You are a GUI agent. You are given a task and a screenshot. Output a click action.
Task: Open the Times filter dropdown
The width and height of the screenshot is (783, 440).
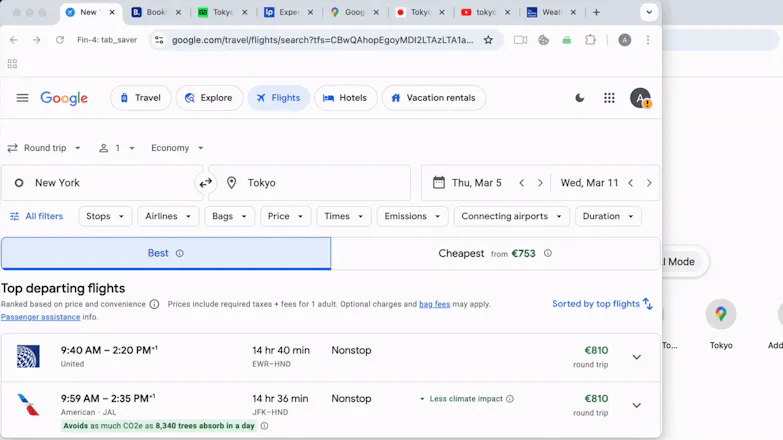[344, 216]
